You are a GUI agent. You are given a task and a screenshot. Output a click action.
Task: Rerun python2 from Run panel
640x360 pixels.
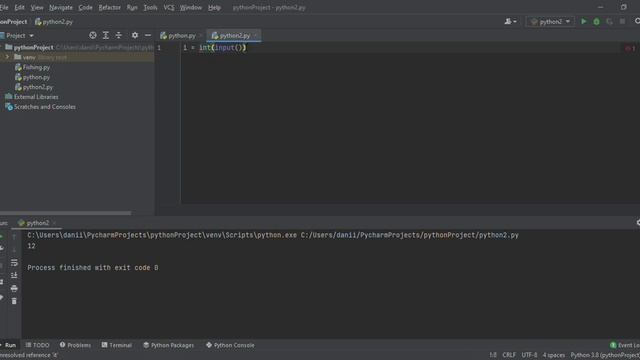(x=2, y=236)
